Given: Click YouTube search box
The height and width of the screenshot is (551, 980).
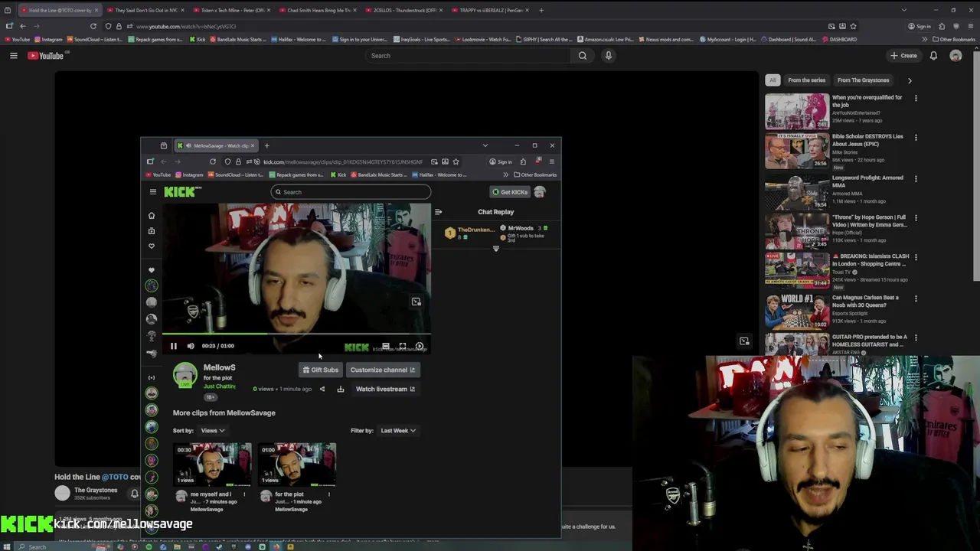Looking at the screenshot, I should point(468,56).
